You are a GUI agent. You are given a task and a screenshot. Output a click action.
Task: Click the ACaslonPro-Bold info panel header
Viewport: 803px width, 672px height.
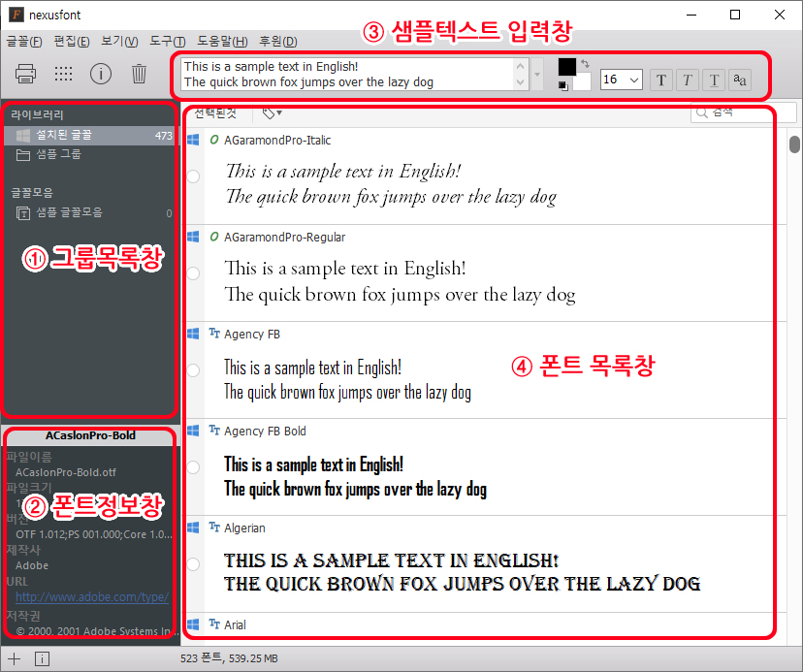(90, 435)
